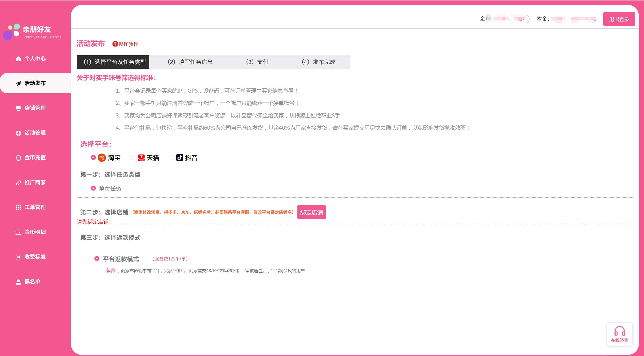Select the 天猫 platform radio button

[x=134, y=158]
